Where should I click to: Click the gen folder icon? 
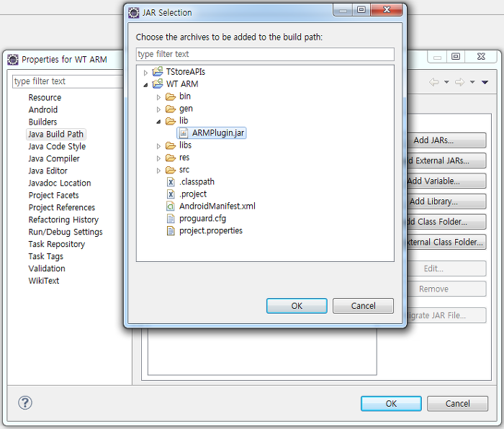tap(171, 109)
